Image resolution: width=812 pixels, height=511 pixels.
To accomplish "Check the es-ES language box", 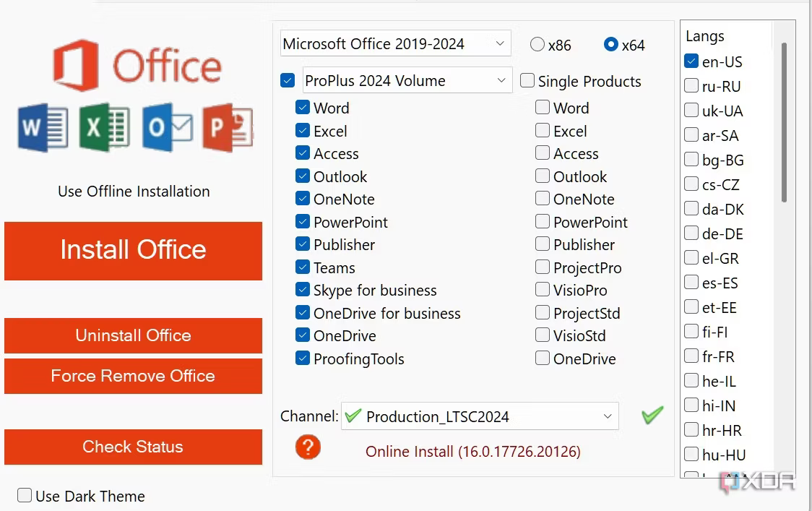I will pyautogui.click(x=691, y=283).
